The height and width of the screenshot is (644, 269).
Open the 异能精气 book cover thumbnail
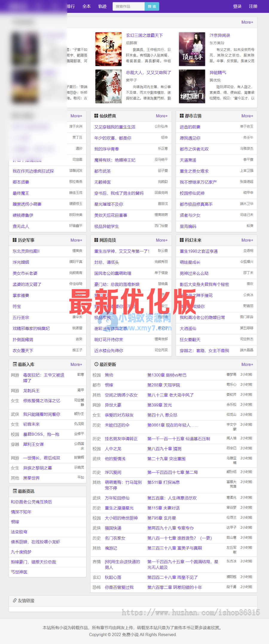[192, 86]
